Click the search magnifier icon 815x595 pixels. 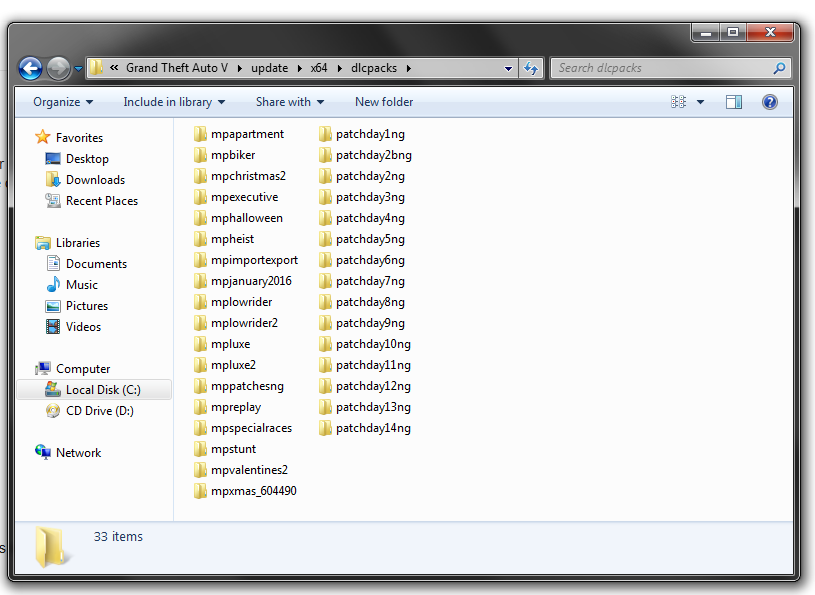pyautogui.click(x=779, y=68)
